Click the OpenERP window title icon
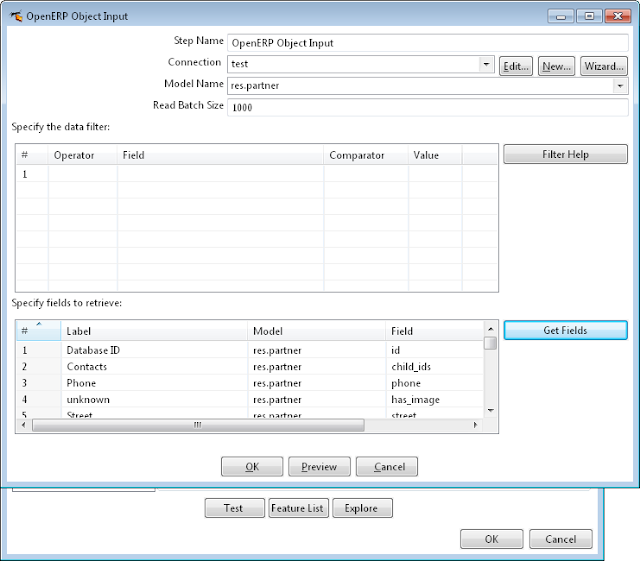The image size is (640, 561). pos(16,16)
